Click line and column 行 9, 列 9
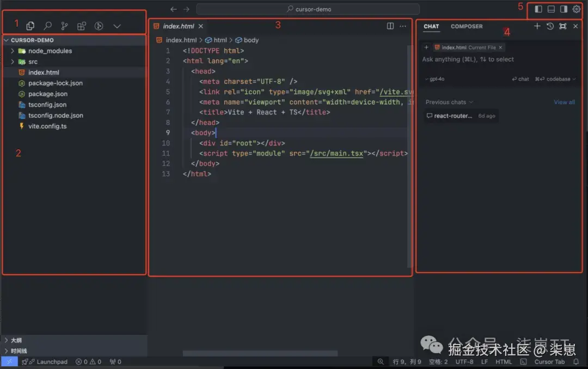 (407, 361)
